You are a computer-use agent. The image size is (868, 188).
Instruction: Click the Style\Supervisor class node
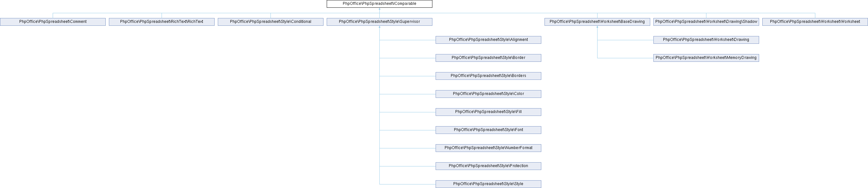click(379, 22)
